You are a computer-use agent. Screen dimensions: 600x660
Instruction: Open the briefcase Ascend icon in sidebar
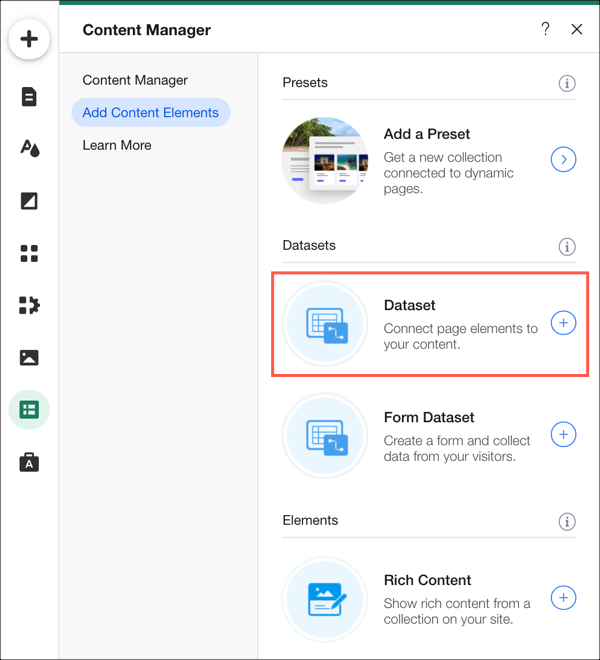[x=29, y=462]
